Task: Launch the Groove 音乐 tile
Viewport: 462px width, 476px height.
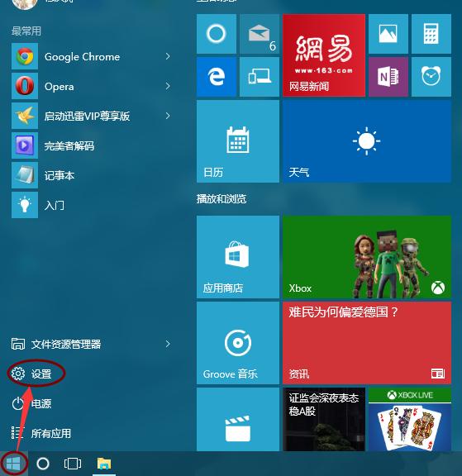Action: (238, 343)
